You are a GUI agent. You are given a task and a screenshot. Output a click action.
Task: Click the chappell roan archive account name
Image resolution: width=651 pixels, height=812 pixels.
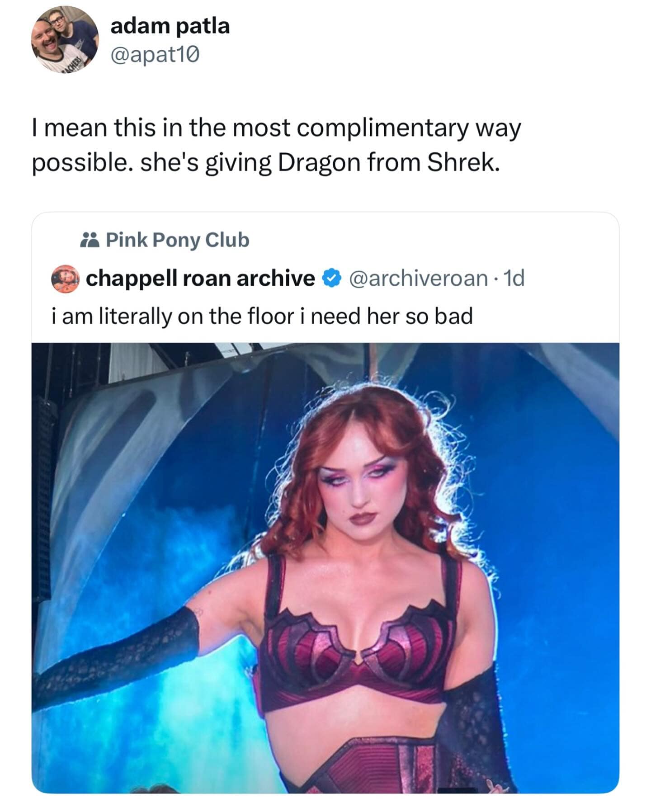click(200, 279)
